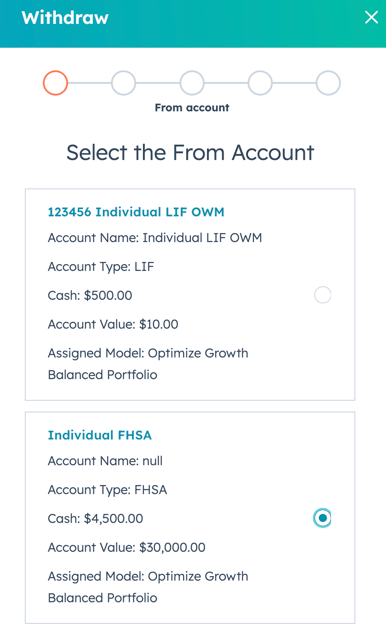Click the Account Name: null text
Viewport: 386px width, 632px height.
point(105,461)
